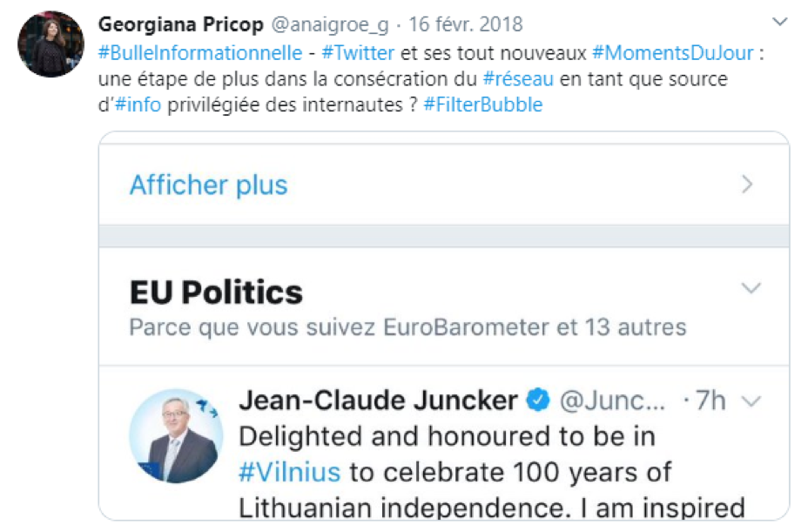
Task: Click the #info hashtag link
Action: tap(138, 105)
